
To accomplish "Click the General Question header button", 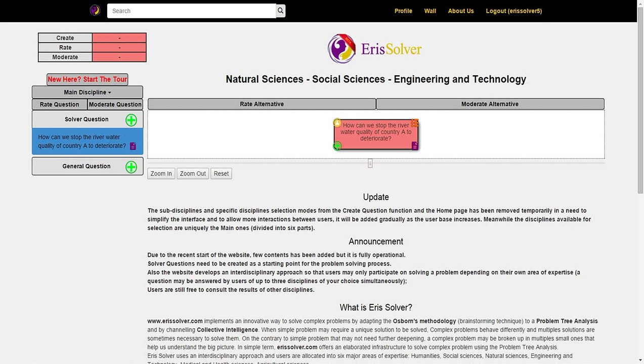I will click(87, 166).
